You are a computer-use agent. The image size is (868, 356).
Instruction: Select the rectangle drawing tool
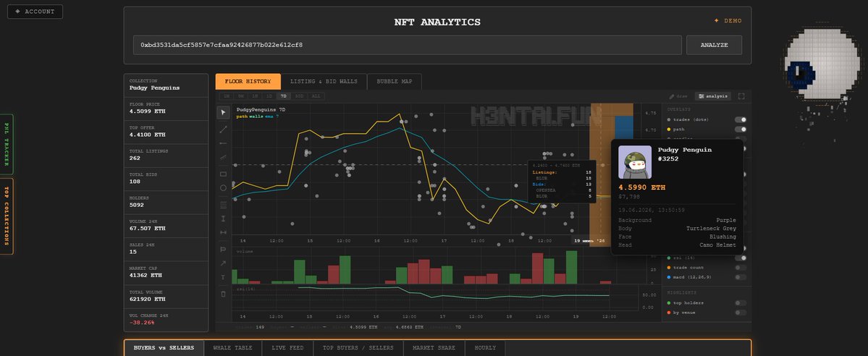(x=223, y=173)
